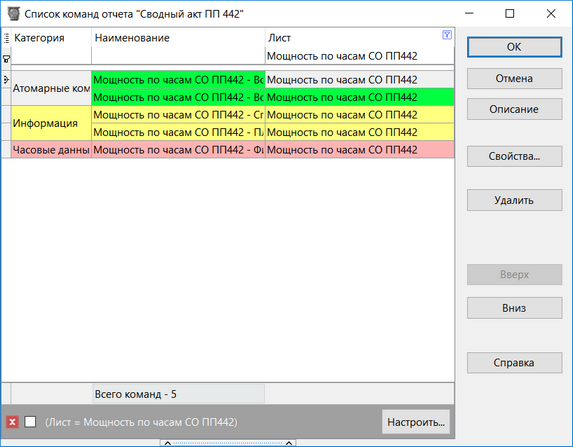This screenshot has width=573, height=447.
Task: Open the Свойства... dialog
Action: point(514,156)
